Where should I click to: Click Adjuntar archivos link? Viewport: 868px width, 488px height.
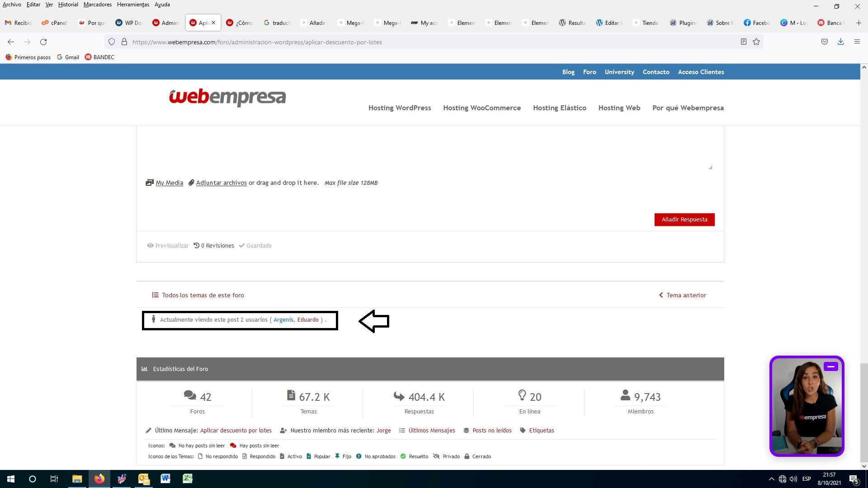coord(221,183)
